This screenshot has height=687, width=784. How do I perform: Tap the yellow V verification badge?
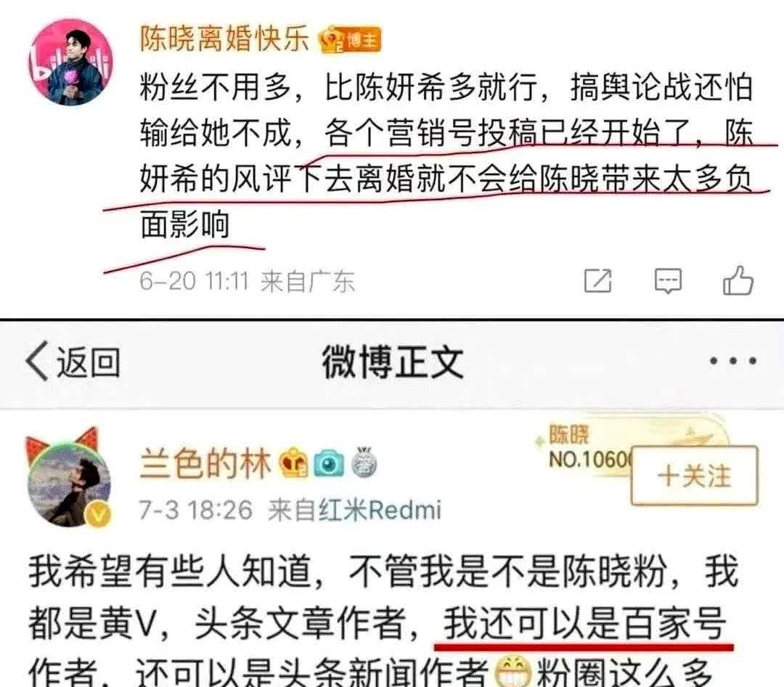coord(99,513)
